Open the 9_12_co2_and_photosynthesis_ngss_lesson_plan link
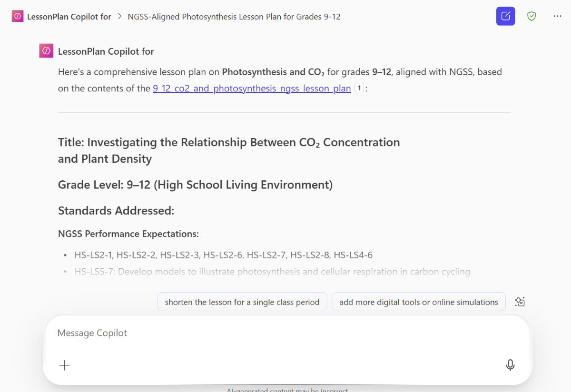Viewport: 571px width, 392px height. [x=251, y=88]
